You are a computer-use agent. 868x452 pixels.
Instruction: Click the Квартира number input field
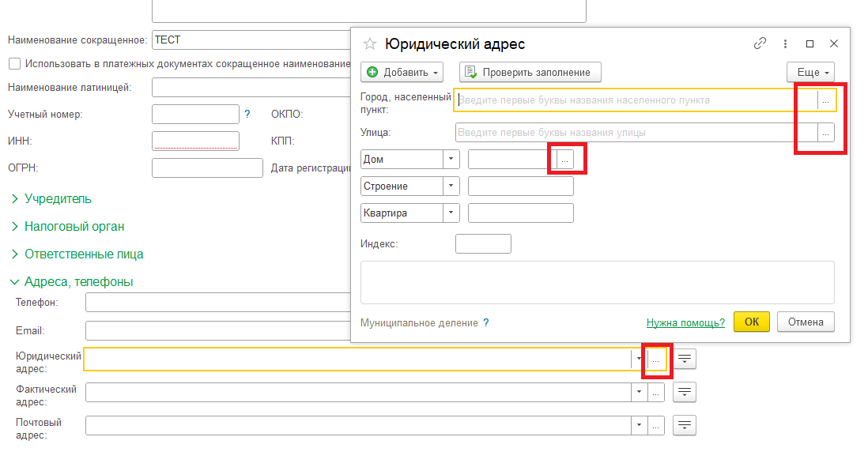521,213
